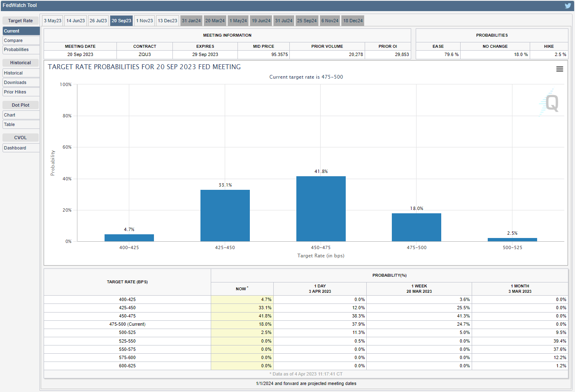Click the 20,278 prior volume value

(x=356, y=54)
